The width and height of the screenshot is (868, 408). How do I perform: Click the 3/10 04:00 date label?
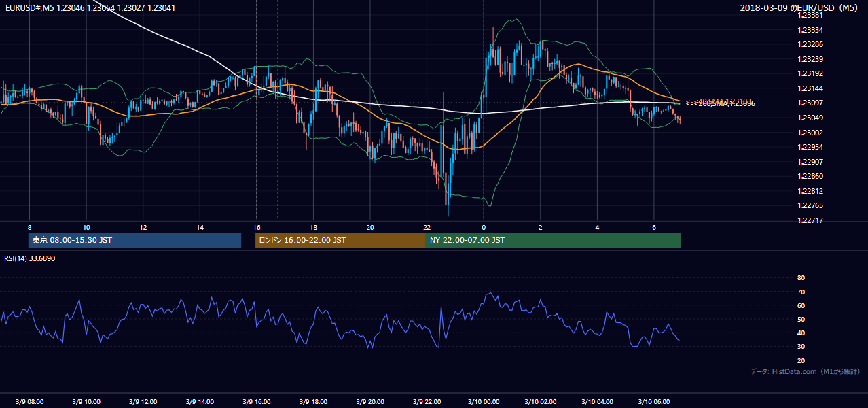coord(597,401)
